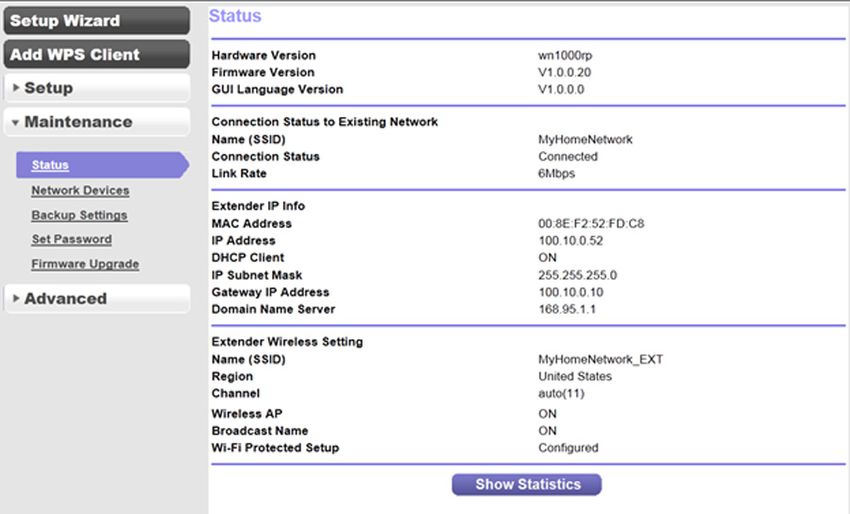This screenshot has height=514, width=850.
Task: Open the Backup Settings page
Action: (79, 215)
